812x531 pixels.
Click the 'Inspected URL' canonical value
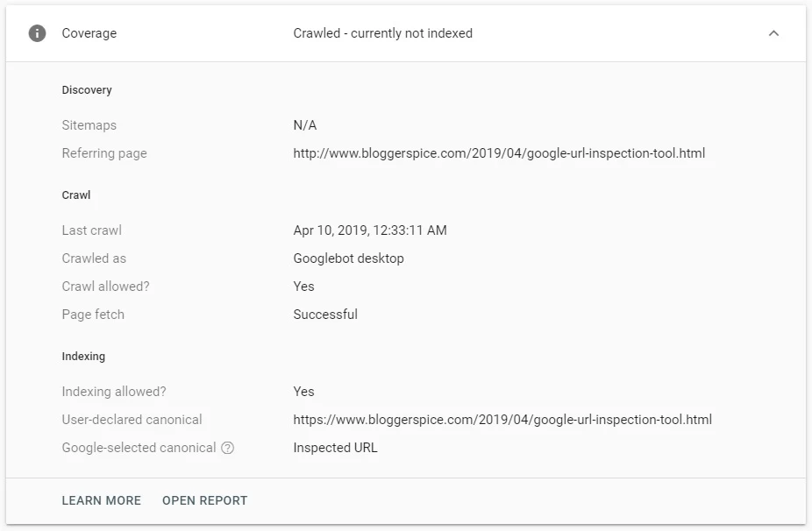tap(335, 448)
